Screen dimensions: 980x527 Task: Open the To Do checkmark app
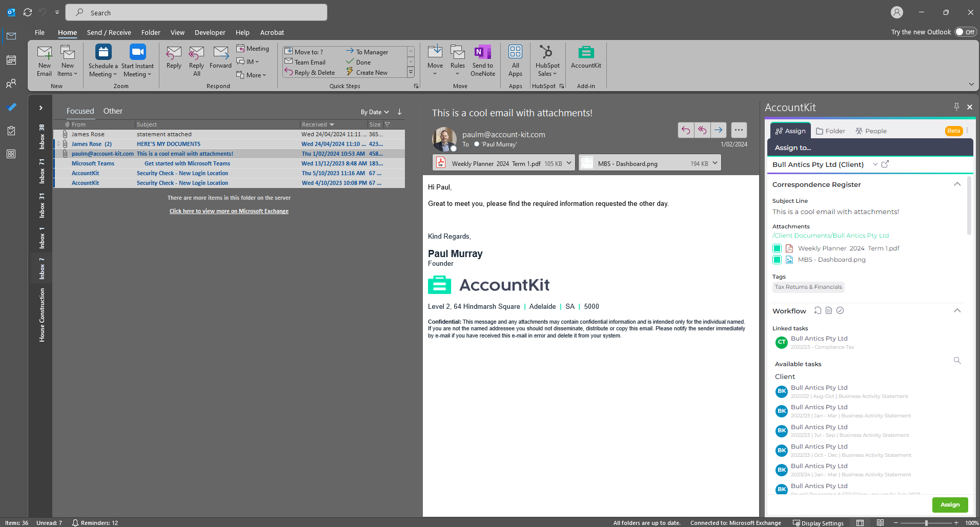(11, 107)
